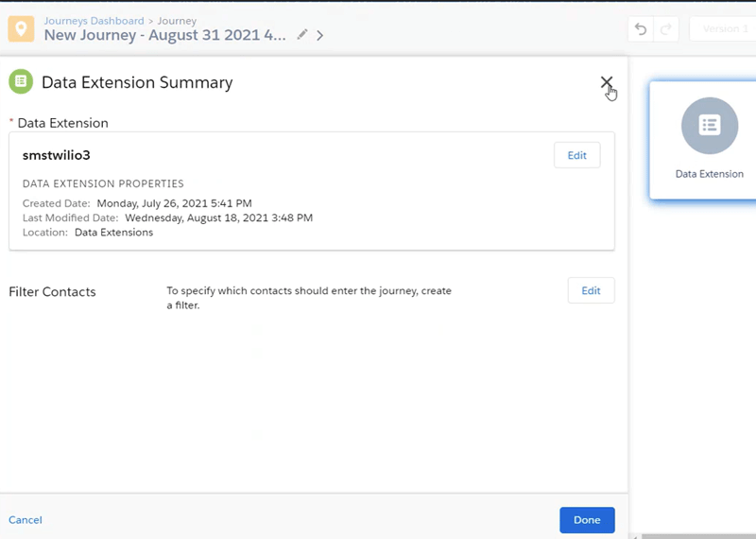Click the pencil icon to rename journey
The width and height of the screenshot is (756, 539).
pyautogui.click(x=302, y=35)
